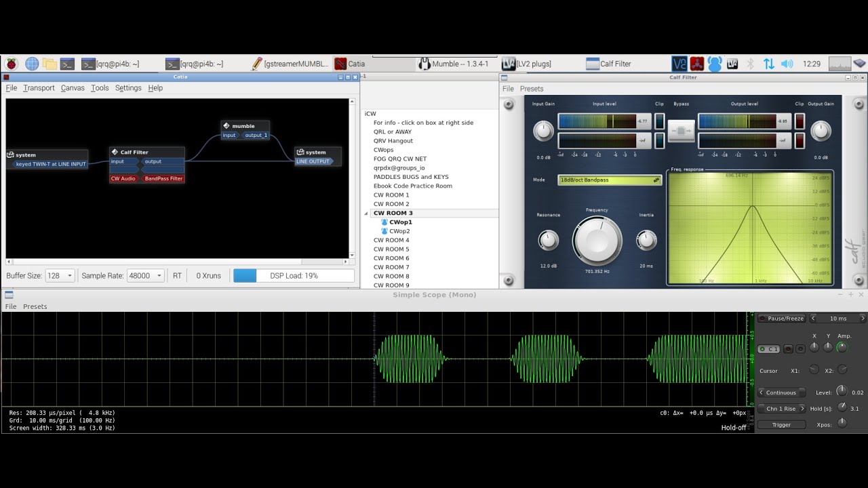Switch to gstreamerMUMBL taskbar entry

(290, 64)
